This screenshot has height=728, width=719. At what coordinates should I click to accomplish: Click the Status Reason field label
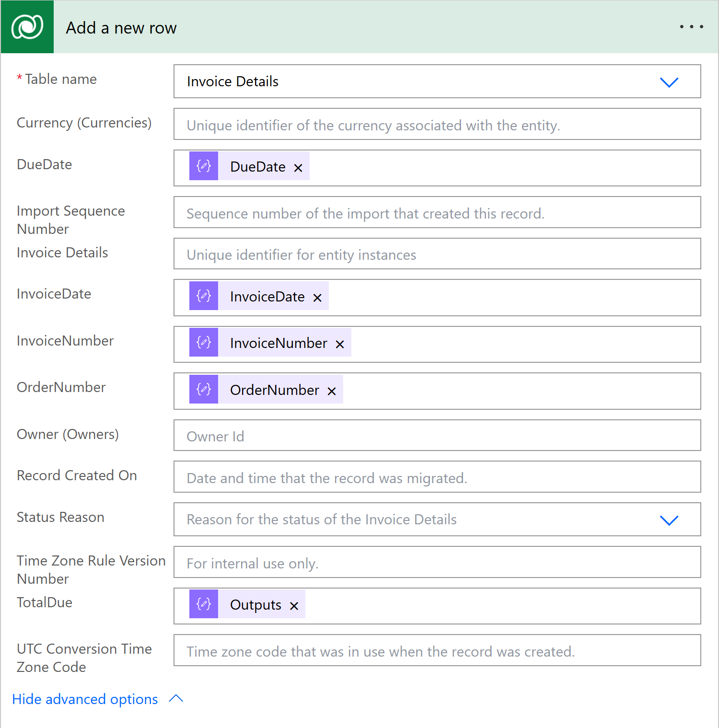tap(60, 517)
